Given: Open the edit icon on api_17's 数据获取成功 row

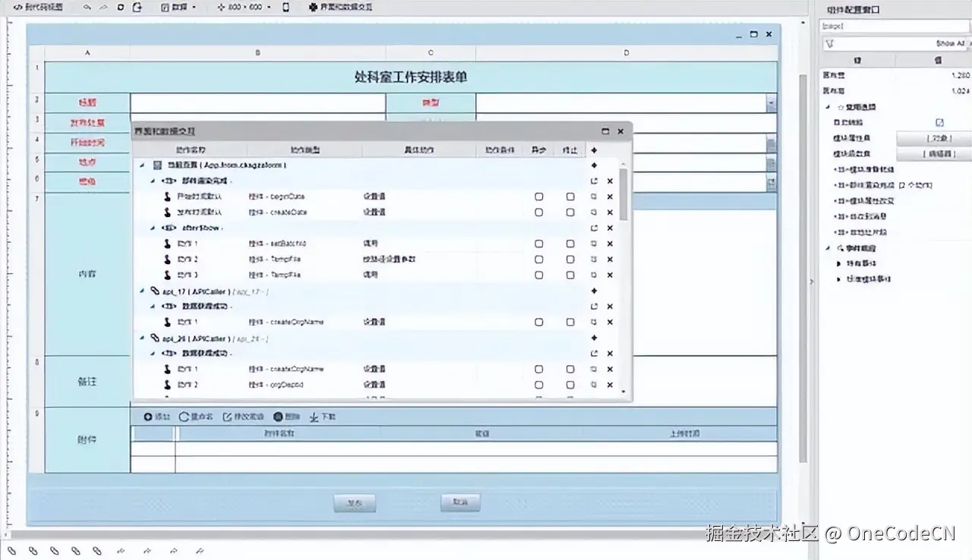Looking at the screenshot, I should point(594,307).
